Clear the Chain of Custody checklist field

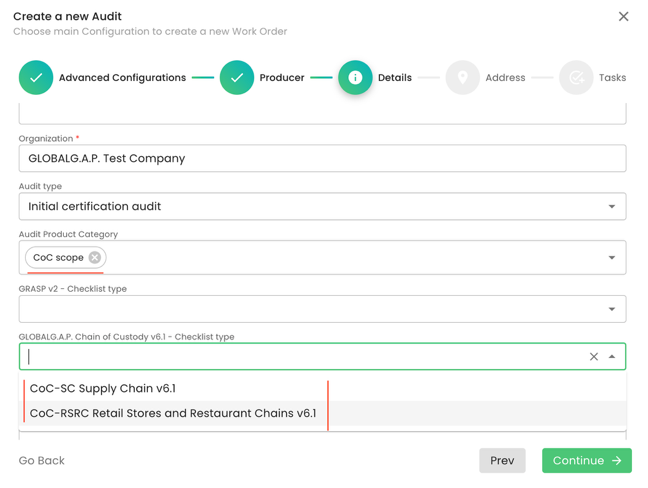point(593,357)
